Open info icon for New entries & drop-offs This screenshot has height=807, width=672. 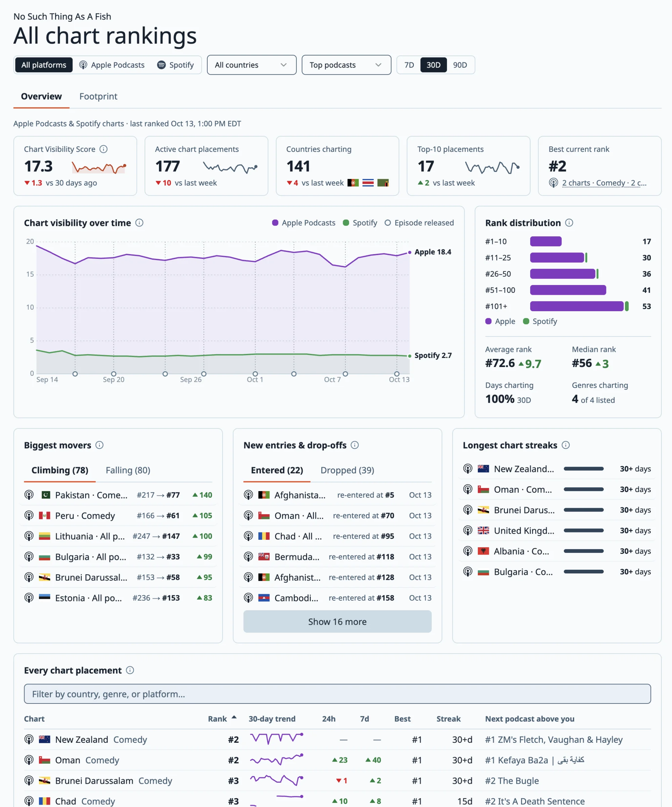click(x=354, y=445)
